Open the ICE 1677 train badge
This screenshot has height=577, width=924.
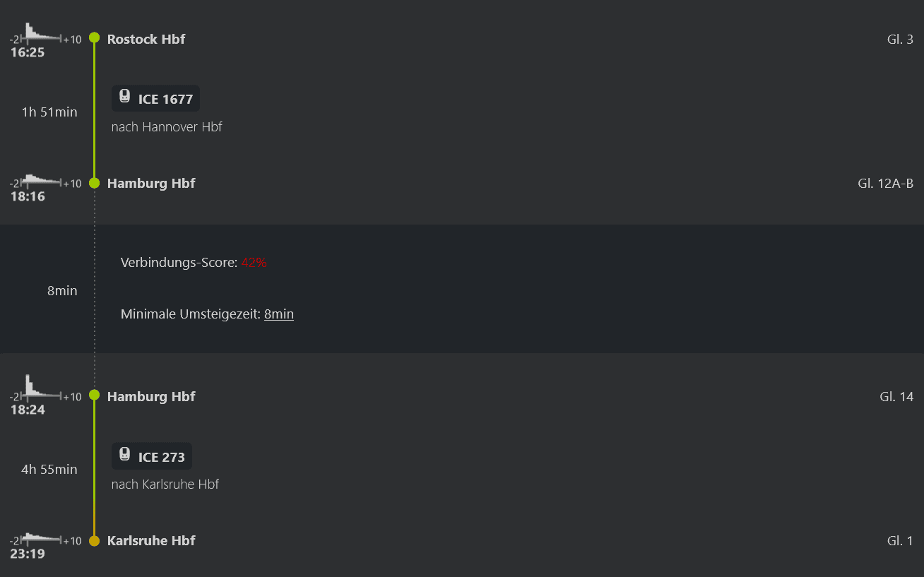pyautogui.click(x=156, y=99)
